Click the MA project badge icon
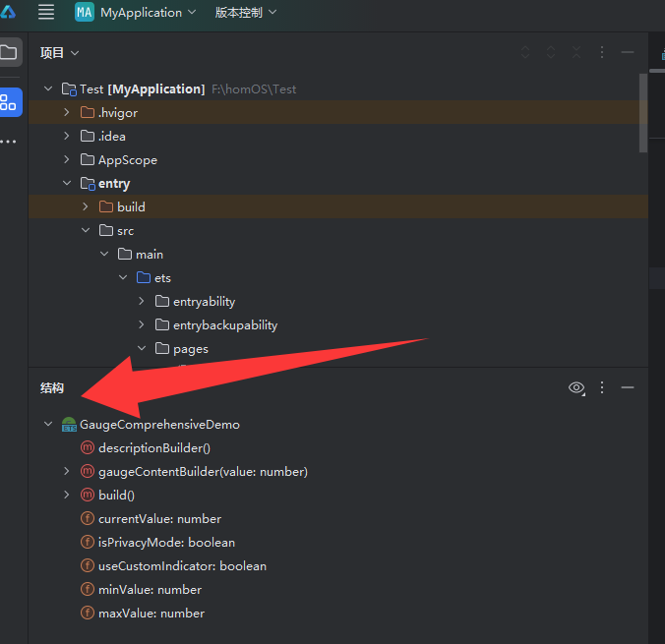 click(x=84, y=12)
